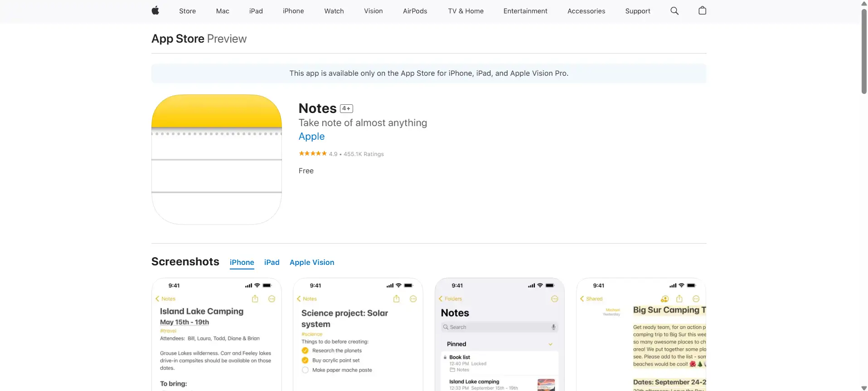Click more options icon in Island Lake Camping screenshot
This screenshot has width=868, height=391.
pos(272,299)
